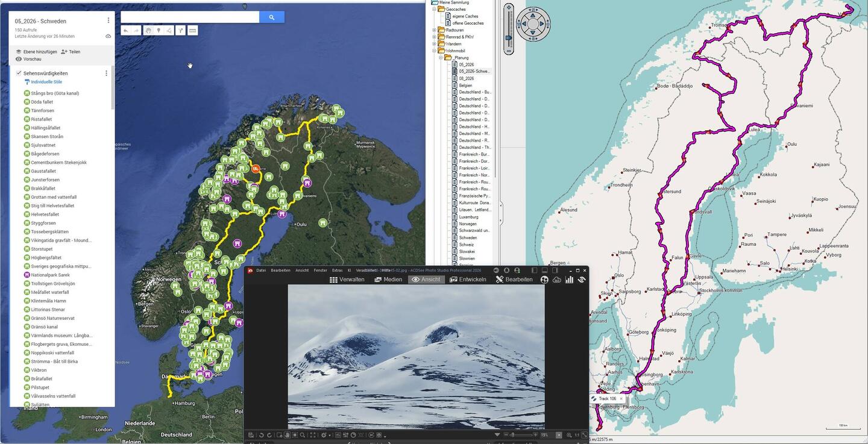Pan the map up with compass arrow
Screen dimensions: 868x444
pos(533,13)
